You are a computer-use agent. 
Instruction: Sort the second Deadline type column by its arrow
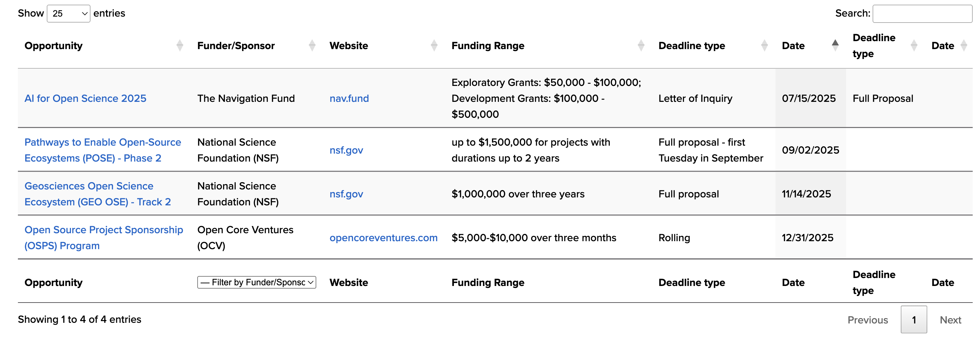pos(914,45)
